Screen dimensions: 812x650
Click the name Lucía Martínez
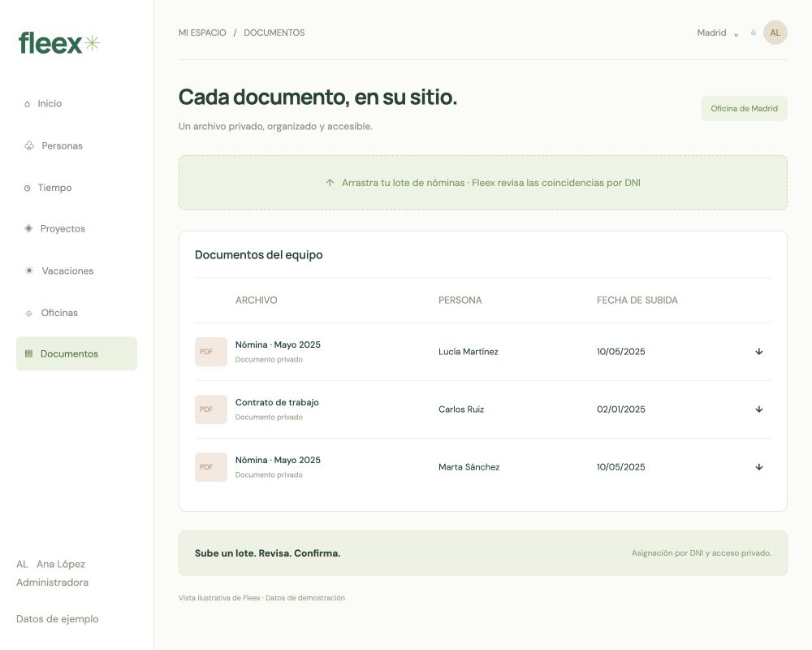pos(469,352)
